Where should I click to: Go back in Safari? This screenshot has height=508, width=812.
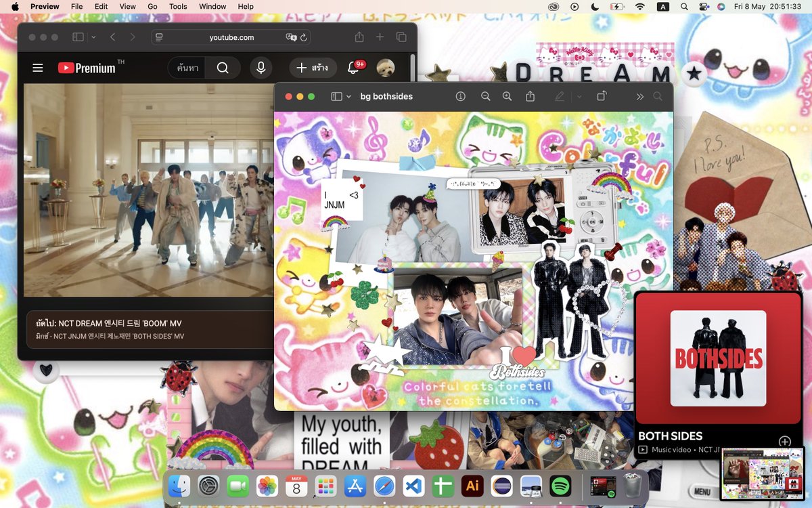point(112,37)
